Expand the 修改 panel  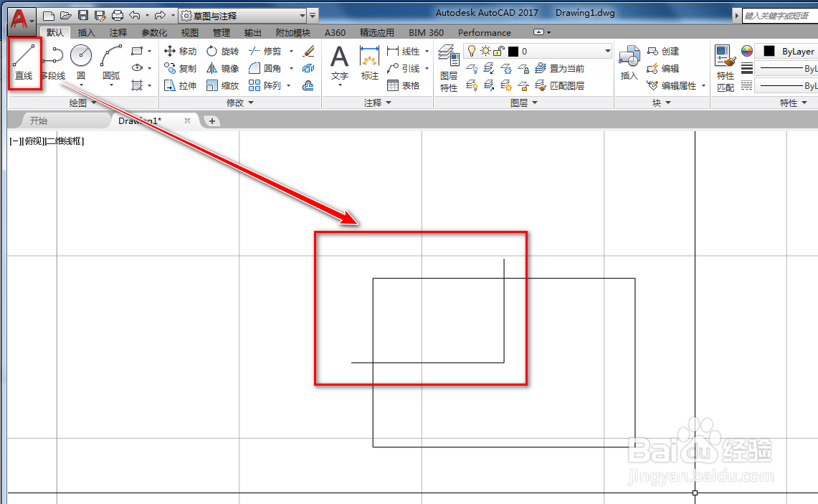coord(240,103)
